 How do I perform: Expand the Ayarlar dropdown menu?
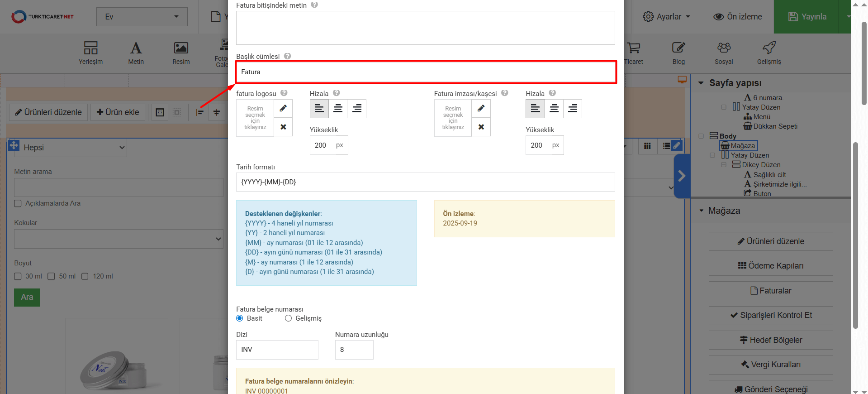(666, 17)
